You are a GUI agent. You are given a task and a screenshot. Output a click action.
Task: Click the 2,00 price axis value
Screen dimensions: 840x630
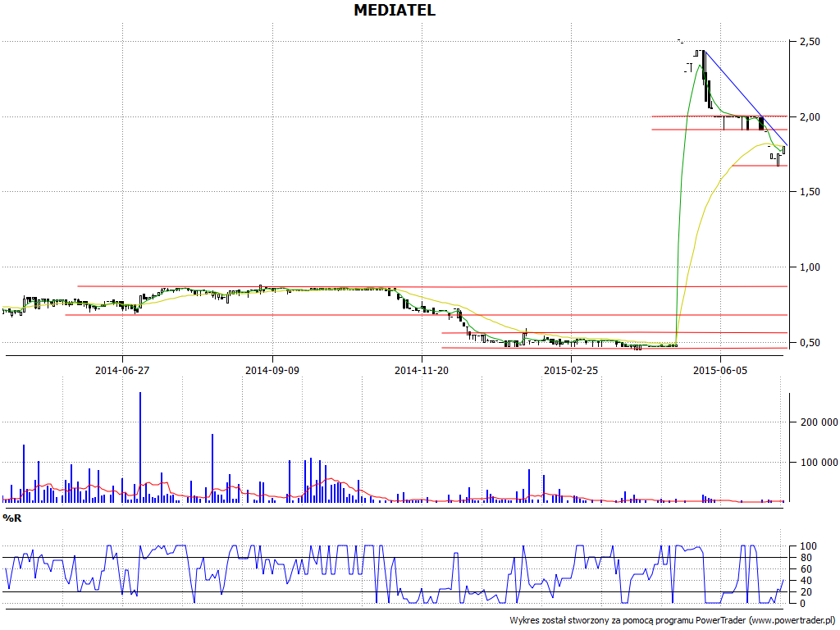coord(810,116)
